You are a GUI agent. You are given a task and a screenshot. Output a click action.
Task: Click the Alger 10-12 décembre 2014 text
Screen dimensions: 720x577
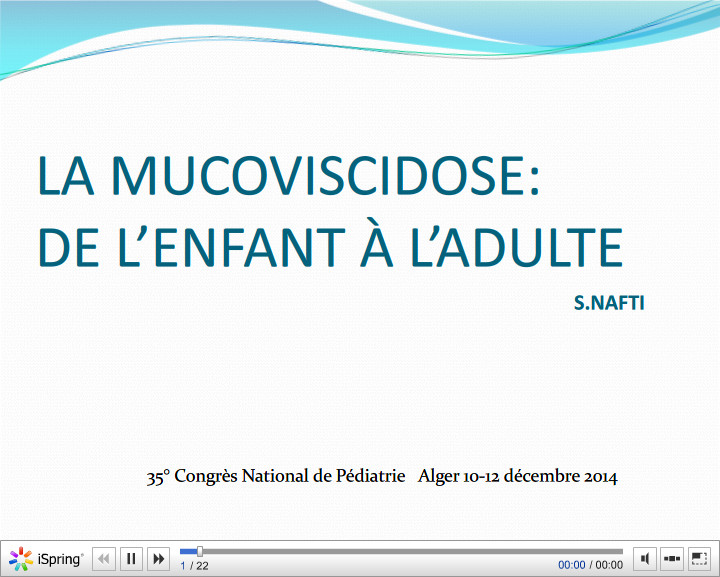click(x=518, y=477)
